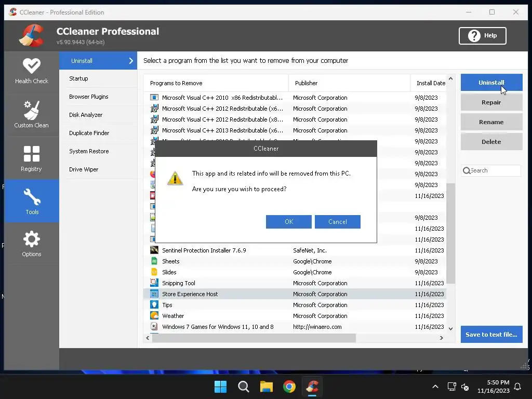Click the CCleaner taskbar icon
Image resolution: width=532 pixels, height=399 pixels.
coord(312,387)
